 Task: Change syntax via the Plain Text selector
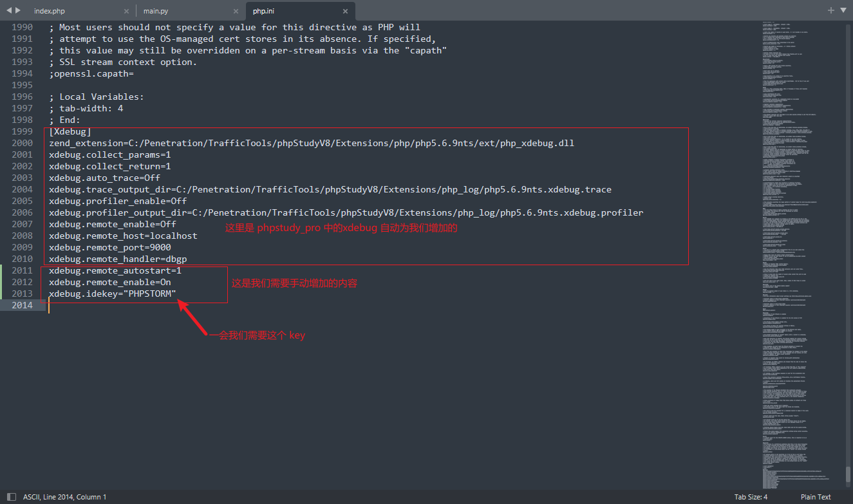point(816,497)
